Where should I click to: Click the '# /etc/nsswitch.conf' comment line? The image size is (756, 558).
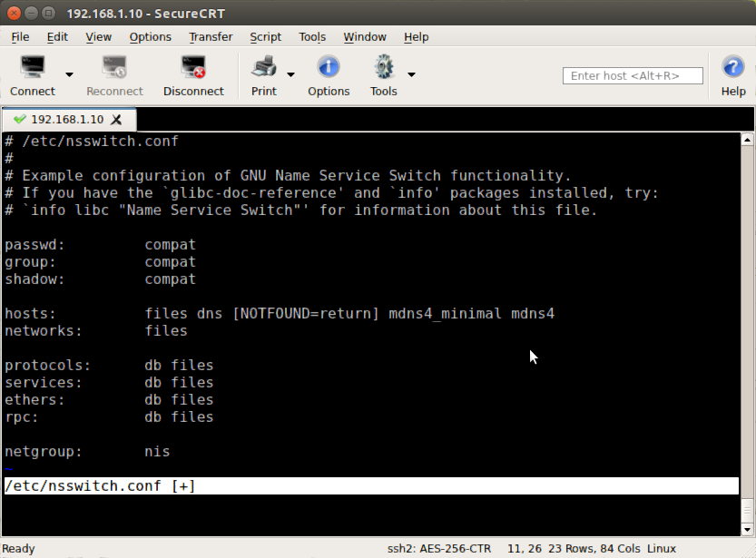coord(92,142)
